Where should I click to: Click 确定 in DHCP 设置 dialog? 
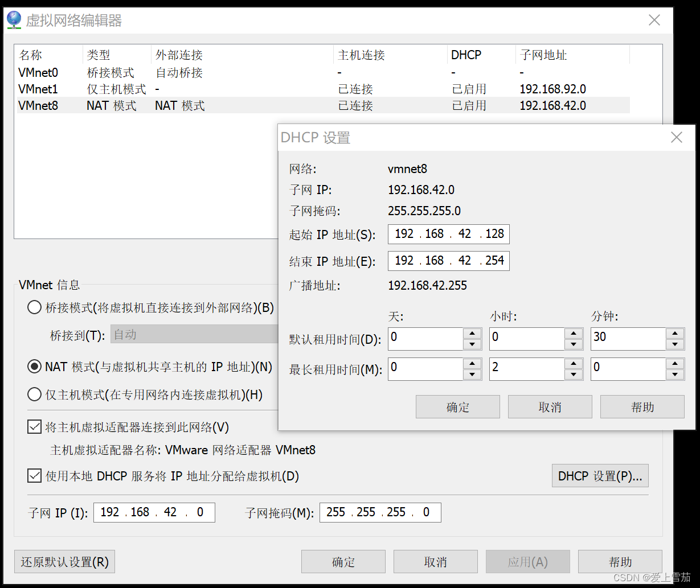(x=458, y=407)
